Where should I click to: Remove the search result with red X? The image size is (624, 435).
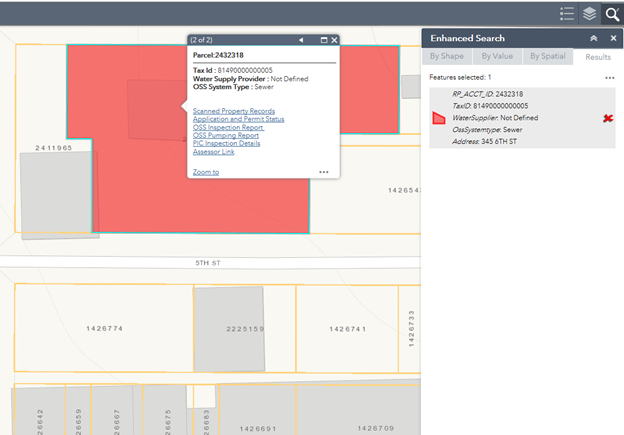click(607, 118)
